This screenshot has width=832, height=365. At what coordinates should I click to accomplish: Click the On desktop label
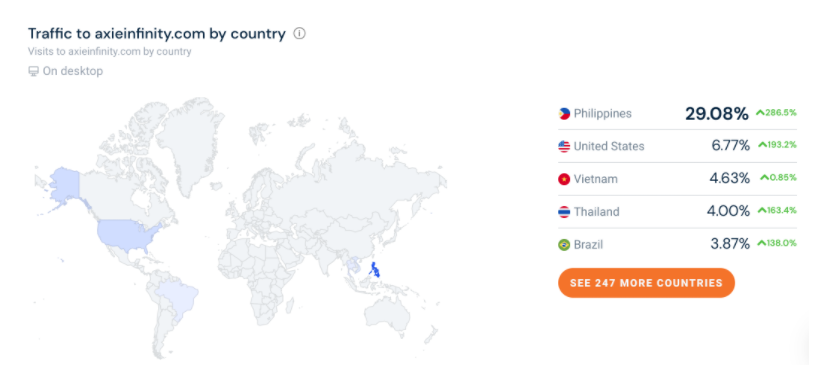pos(73,71)
